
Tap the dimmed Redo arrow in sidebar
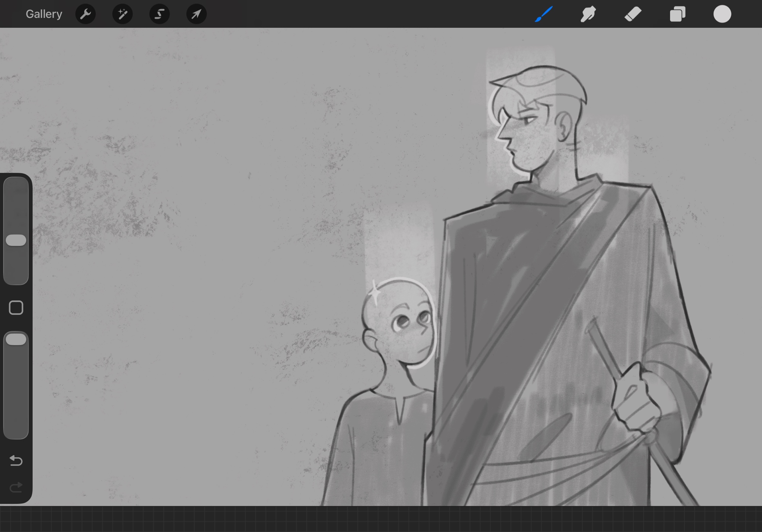click(x=16, y=487)
